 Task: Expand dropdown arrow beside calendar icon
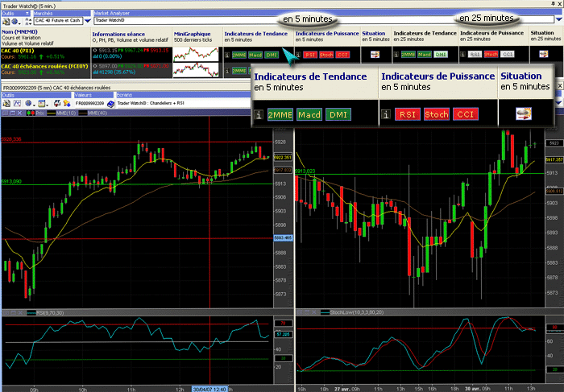pos(47,105)
